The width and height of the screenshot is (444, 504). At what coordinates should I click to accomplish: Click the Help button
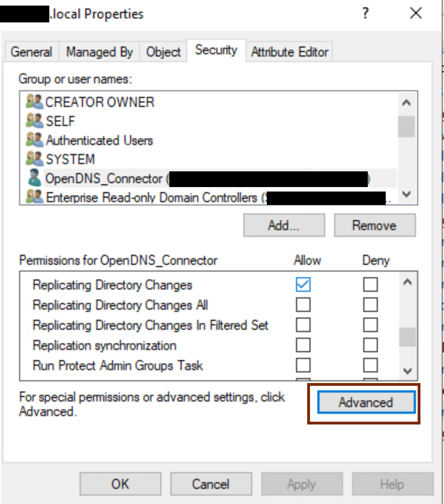point(392,484)
